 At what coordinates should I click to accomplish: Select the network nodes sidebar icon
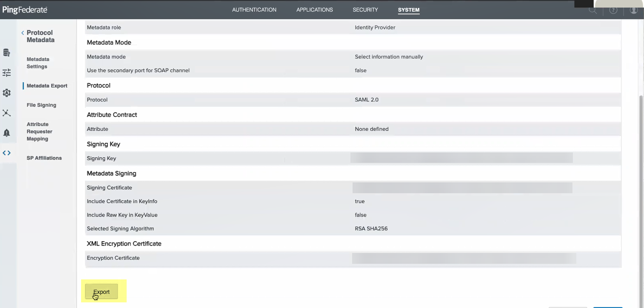tap(7, 113)
